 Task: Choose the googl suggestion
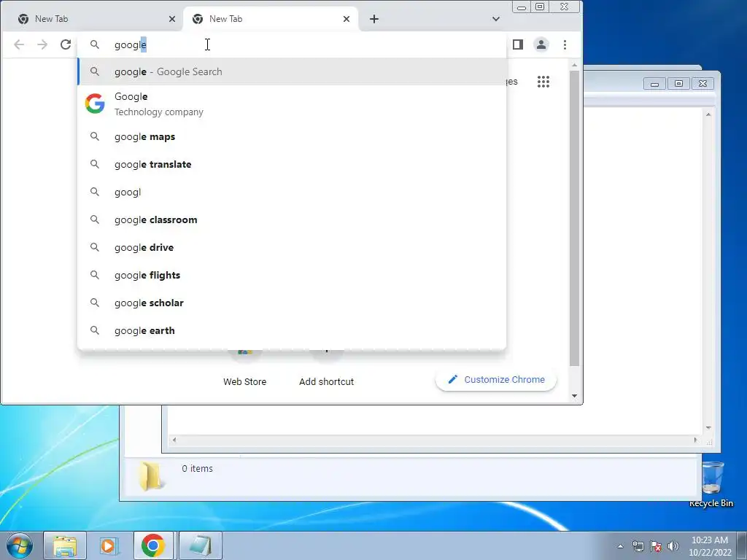pos(292,192)
